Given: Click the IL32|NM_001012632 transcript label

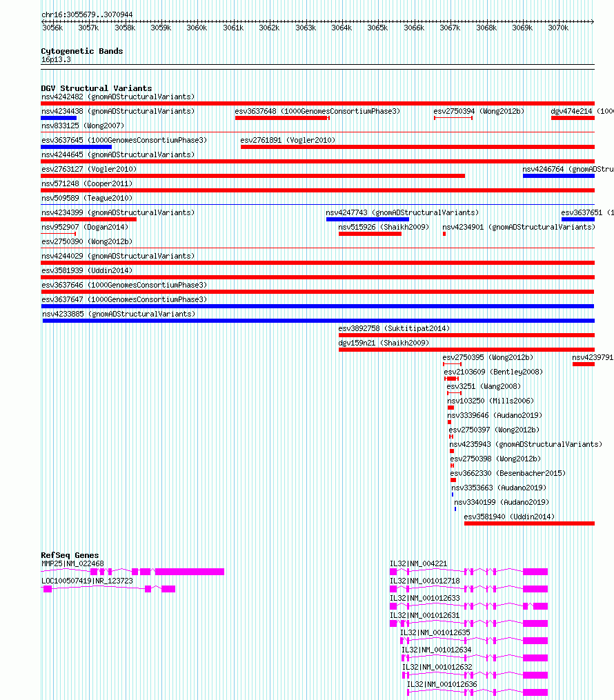Looking at the screenshot, I should (x=437, y=667).
